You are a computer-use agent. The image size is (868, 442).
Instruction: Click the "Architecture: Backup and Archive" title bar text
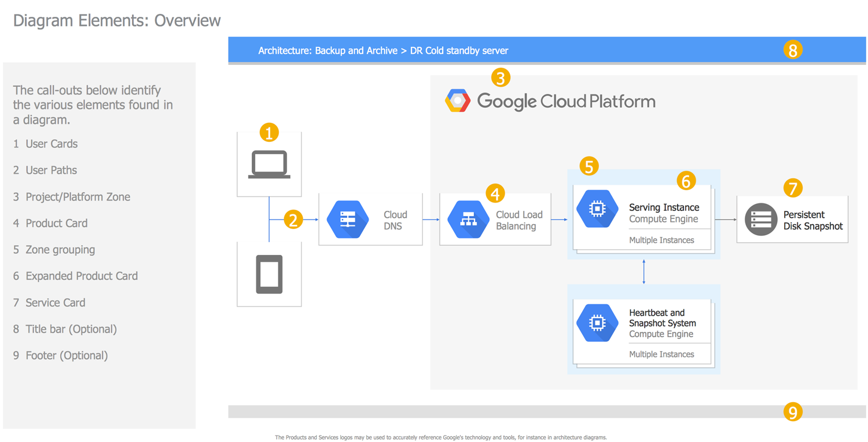(383, 50)
